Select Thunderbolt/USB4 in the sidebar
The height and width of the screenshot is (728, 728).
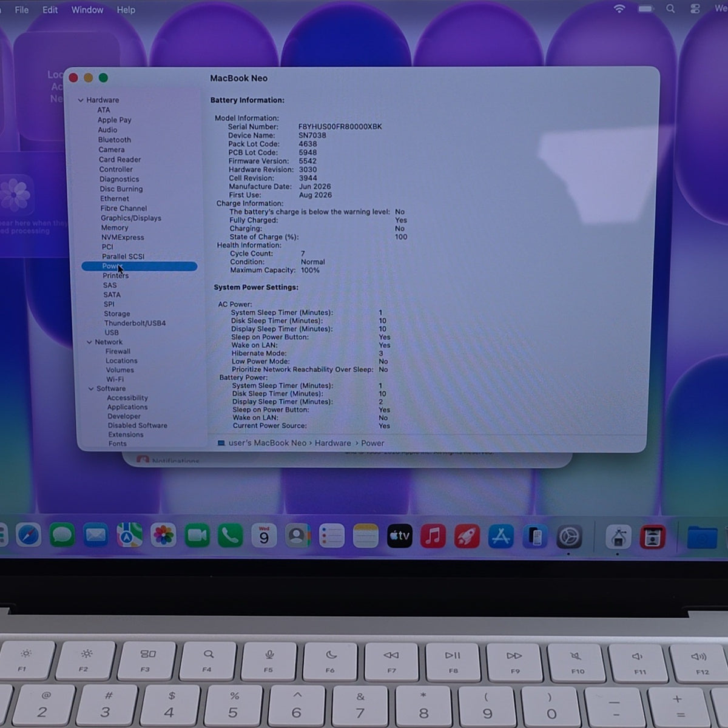[x=135, y=323]
